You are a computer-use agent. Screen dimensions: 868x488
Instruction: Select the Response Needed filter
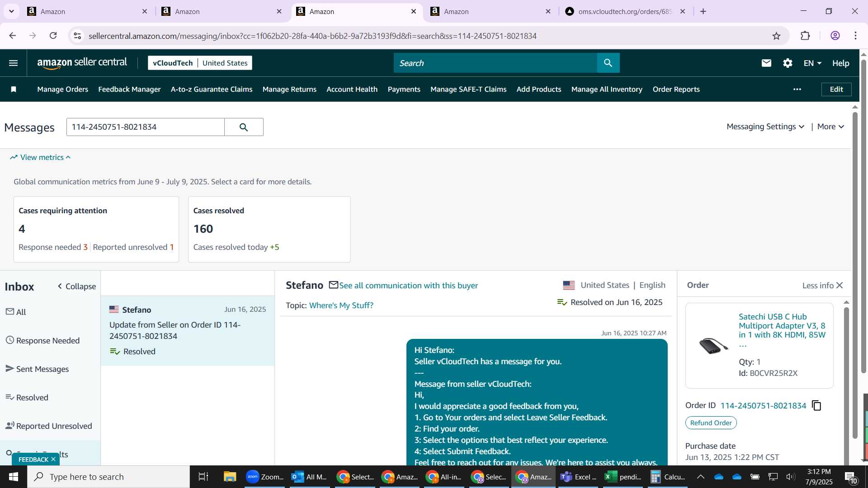click(x=43, y=340)
